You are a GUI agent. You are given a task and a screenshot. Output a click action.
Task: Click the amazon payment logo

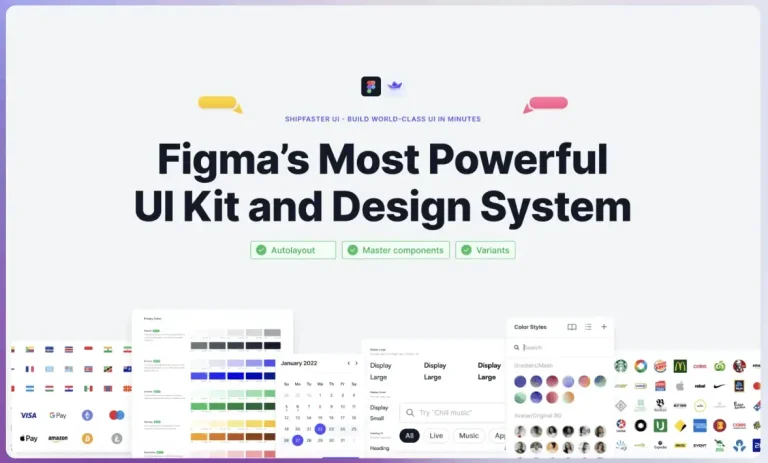[58, 439]
